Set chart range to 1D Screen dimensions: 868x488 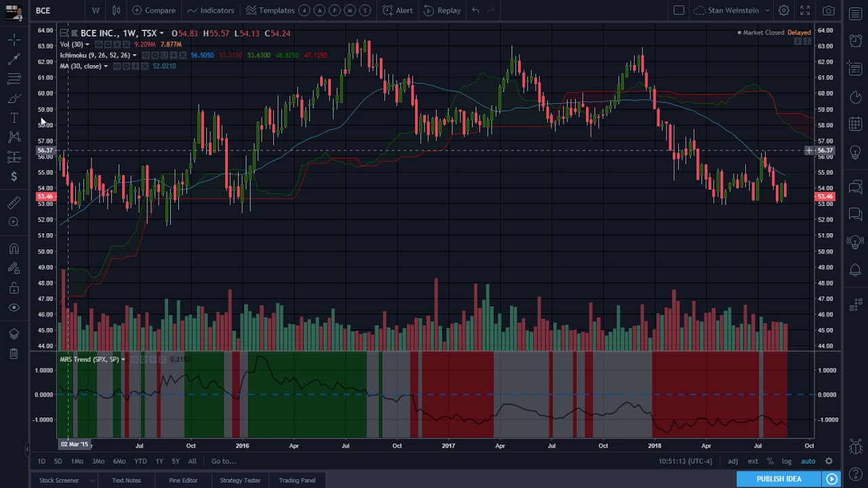[x=41, y=462]
